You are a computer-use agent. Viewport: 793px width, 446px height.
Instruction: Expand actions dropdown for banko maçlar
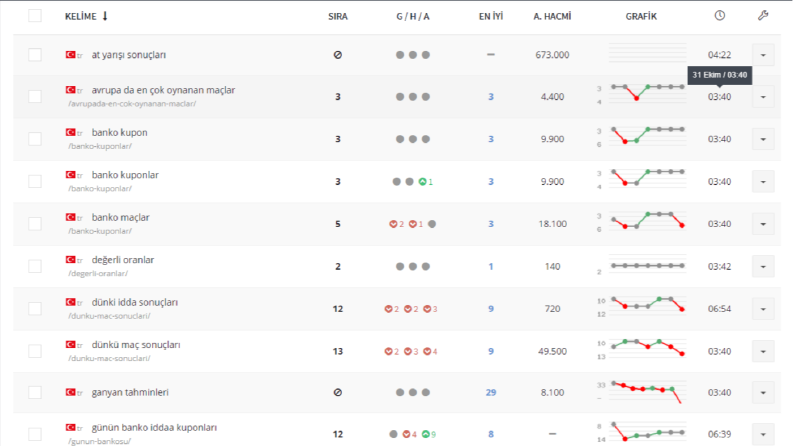763,224
